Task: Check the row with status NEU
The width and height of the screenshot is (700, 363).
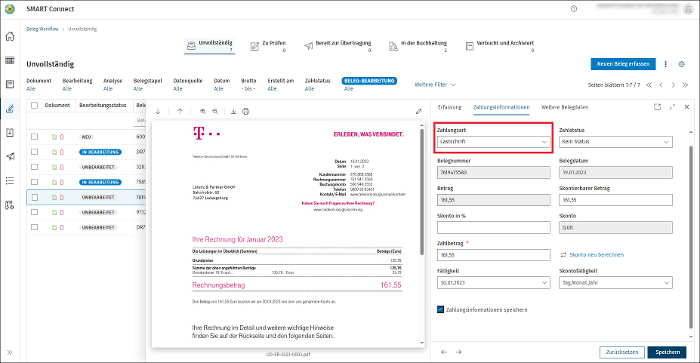Action: [x=34, y=137]
